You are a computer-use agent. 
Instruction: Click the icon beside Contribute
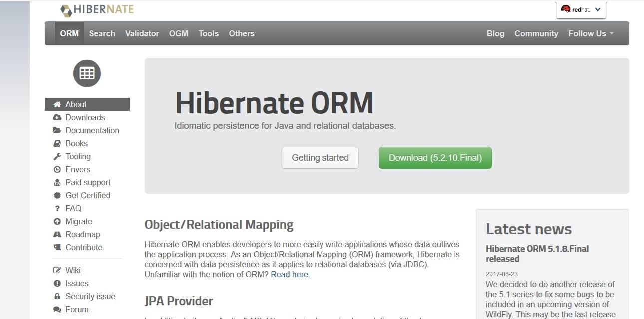tap(57, 247)
